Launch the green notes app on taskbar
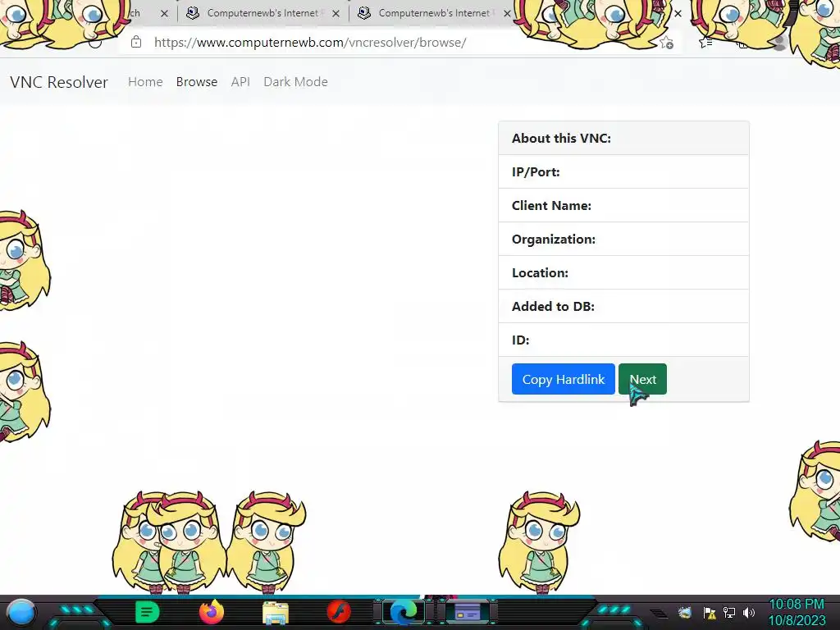Viewport: 840px width, 630px height. pyautogui.click(x=148, y=612)
